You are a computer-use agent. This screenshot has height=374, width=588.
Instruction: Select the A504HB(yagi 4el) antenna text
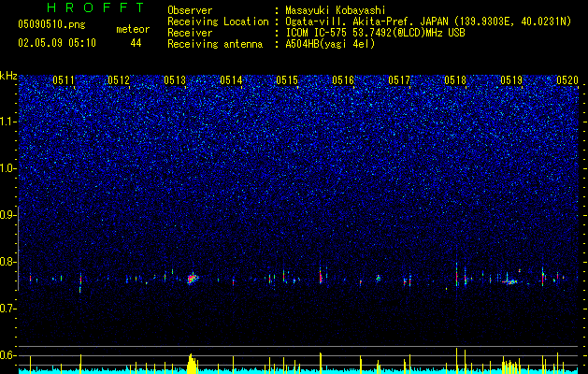coord(330,44)
